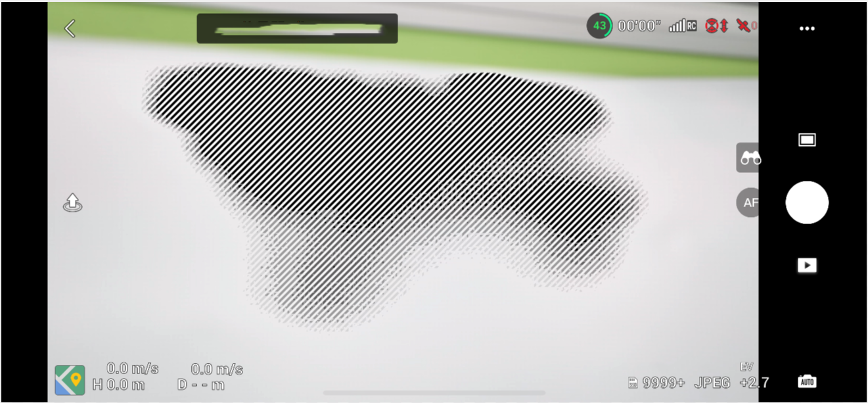The image size is (868, 403).
Task: Expand the camera settings panel
Action: click(807, 139)
